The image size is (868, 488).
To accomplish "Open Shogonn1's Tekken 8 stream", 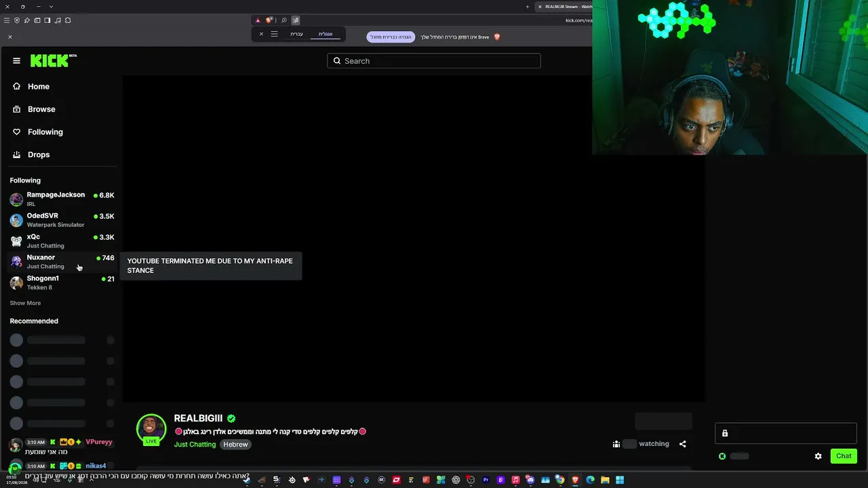I will (62, 283).
